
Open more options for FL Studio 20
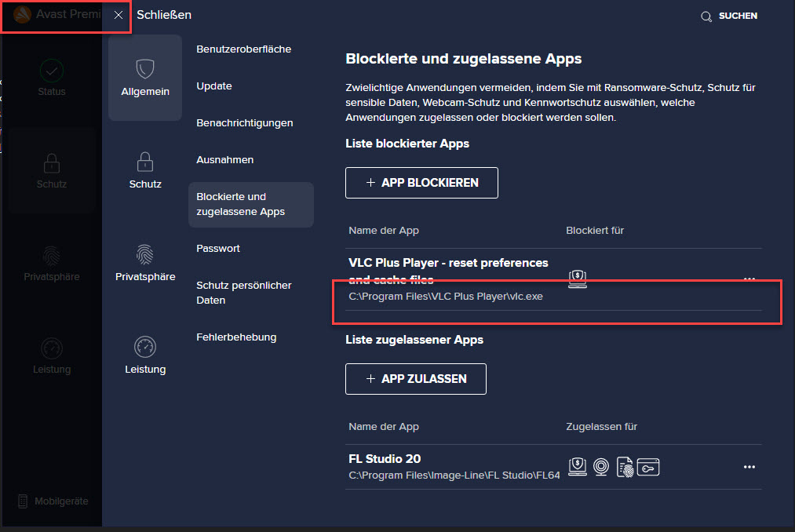click(x=749, y=467)
